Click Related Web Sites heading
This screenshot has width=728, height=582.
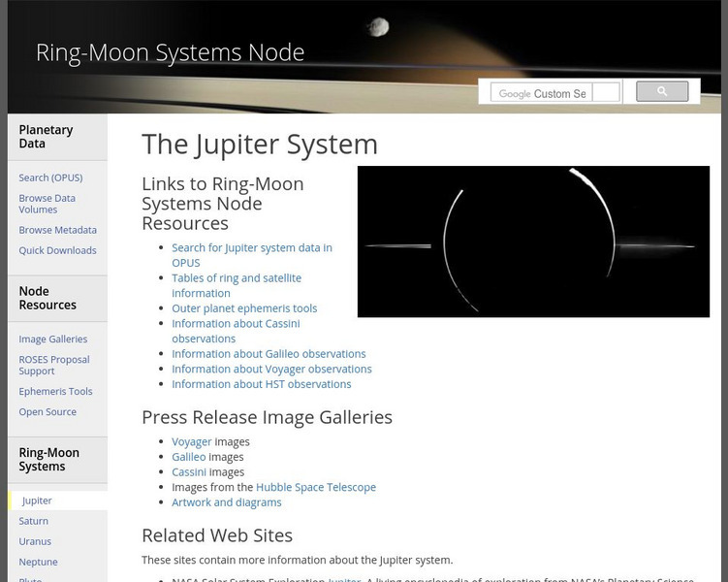(x=217, y=535)
